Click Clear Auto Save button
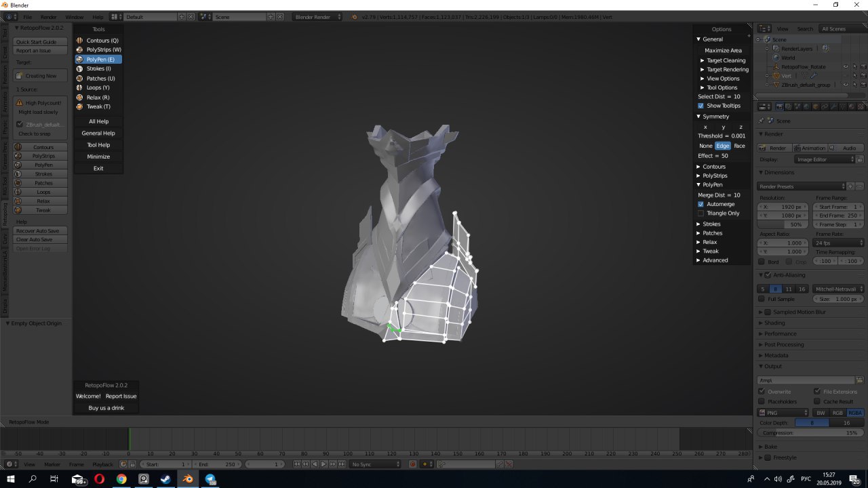 (x=40, y=240)
